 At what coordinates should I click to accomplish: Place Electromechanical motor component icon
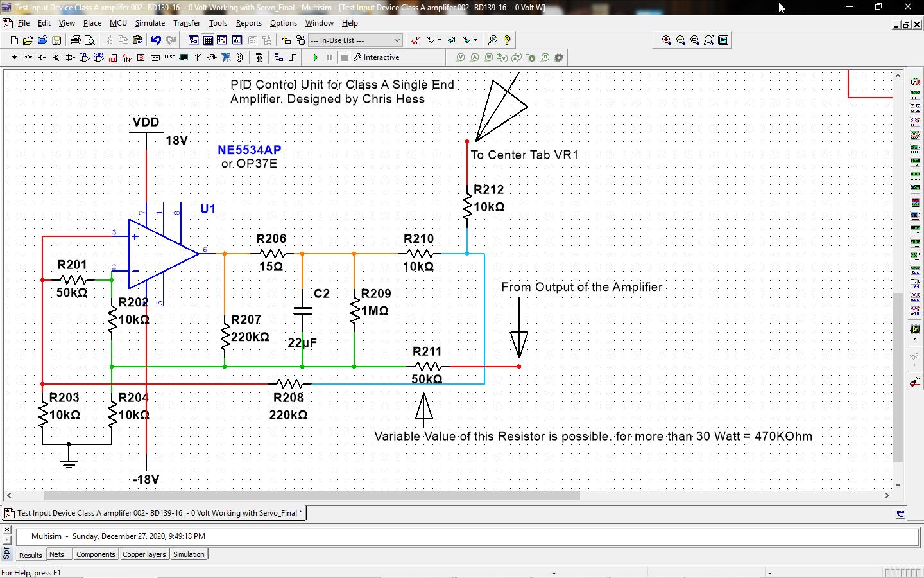click(212, 57)
